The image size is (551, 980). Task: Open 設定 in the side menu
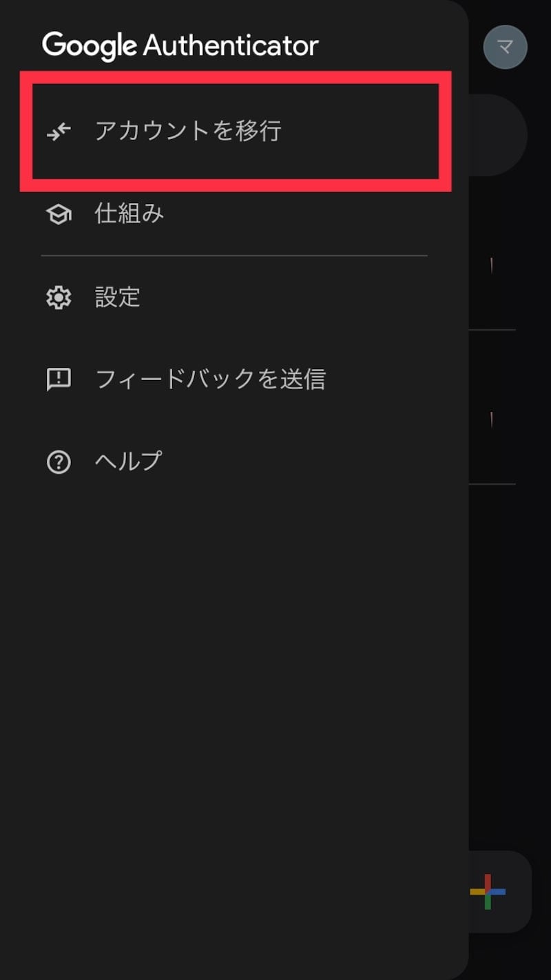pos(117,297)
